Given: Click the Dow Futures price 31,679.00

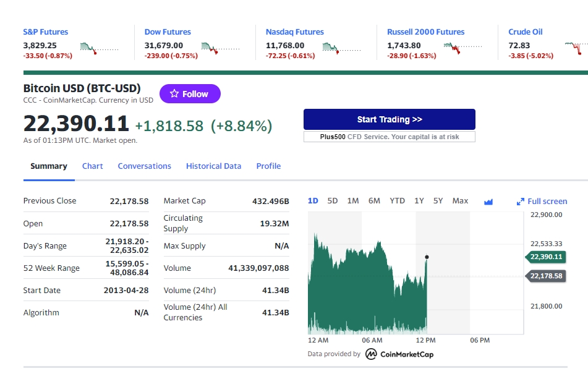Looking at the screenshot, I should coord(164,45).
